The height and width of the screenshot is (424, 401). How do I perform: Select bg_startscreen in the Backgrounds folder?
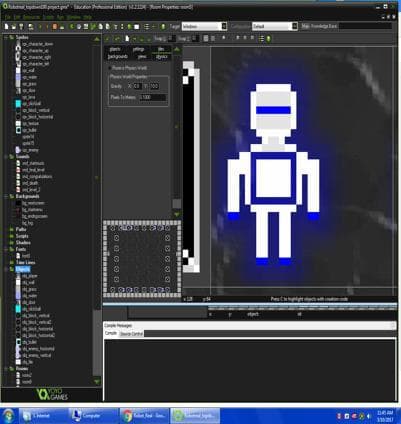coord(33,203)
